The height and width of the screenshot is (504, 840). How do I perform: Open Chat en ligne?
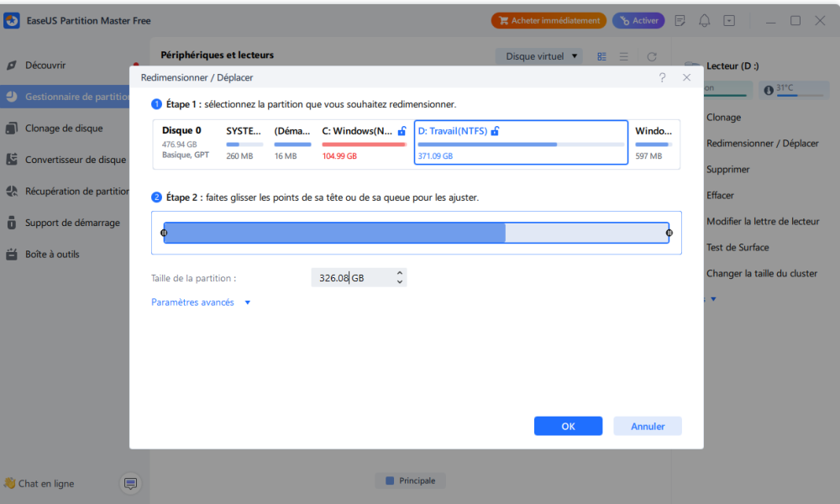[x=46, y=484]
